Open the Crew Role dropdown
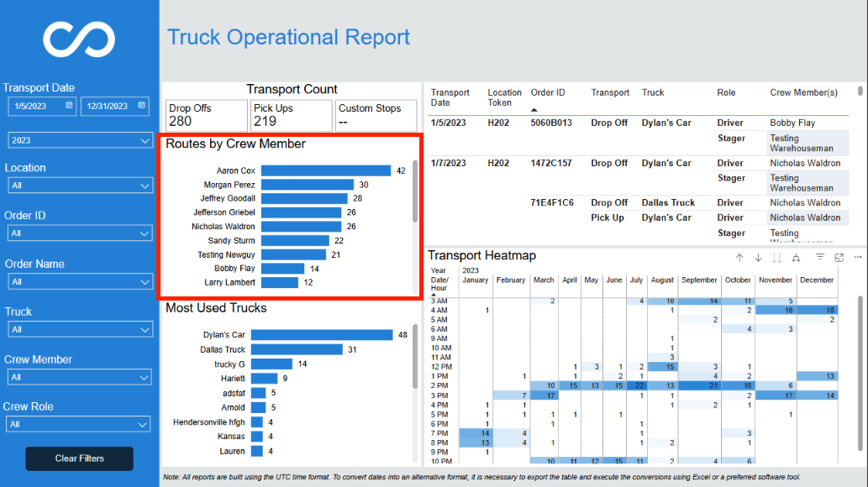The width and height of the screenshot is (868, 487). pyautogui.click(x=79, y=425)
